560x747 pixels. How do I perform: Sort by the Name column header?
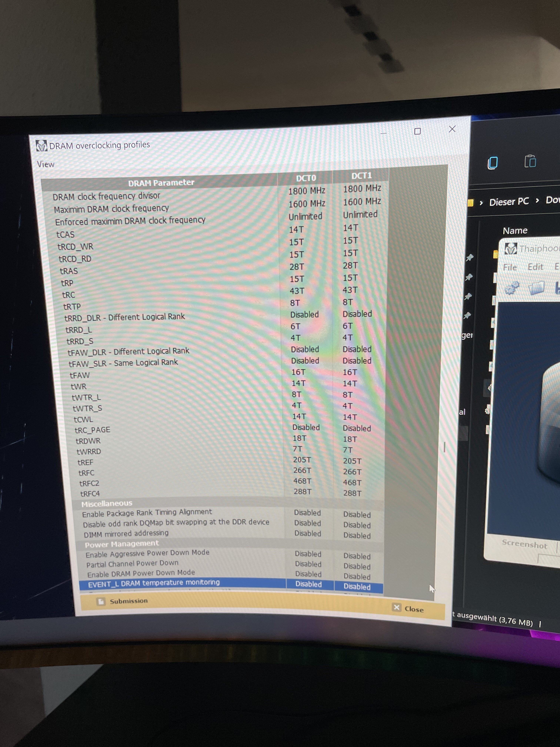(515, 231)
